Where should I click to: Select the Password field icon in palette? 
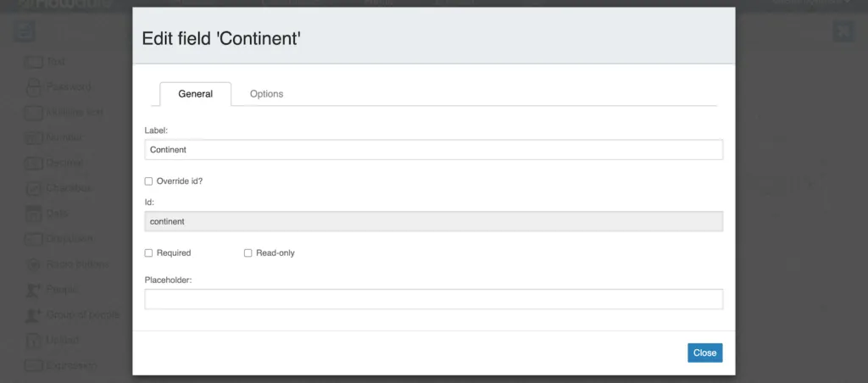pyautogui.click(x=34, y=87)
